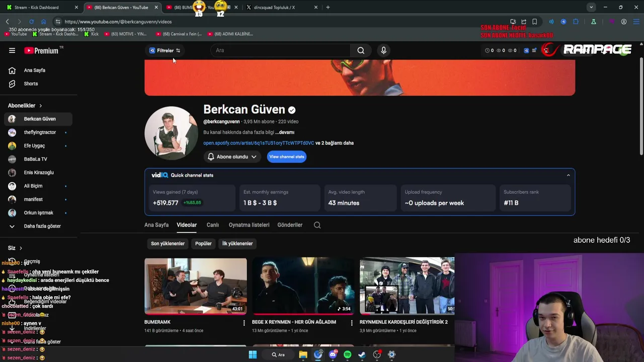This screenshot has height=362, width=644.
Task: Select İlk yüklenenler filter chip
Action: point(237,243)
